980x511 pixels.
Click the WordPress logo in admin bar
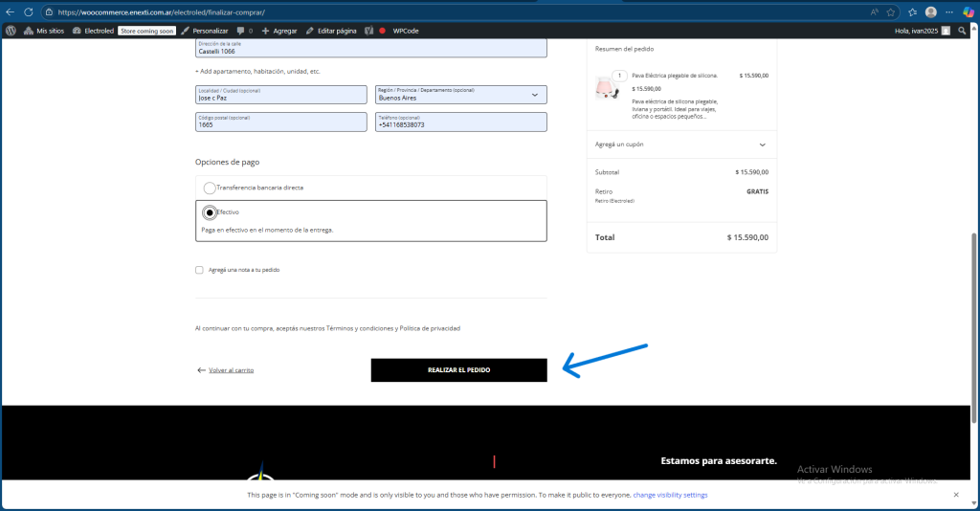pyautogui.click(x=11, y=31)
